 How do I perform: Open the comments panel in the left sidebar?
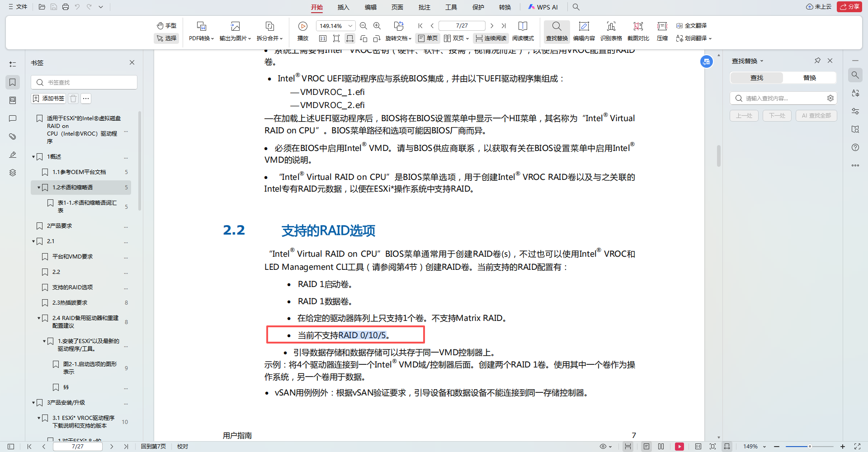click(x=13, y=118)
